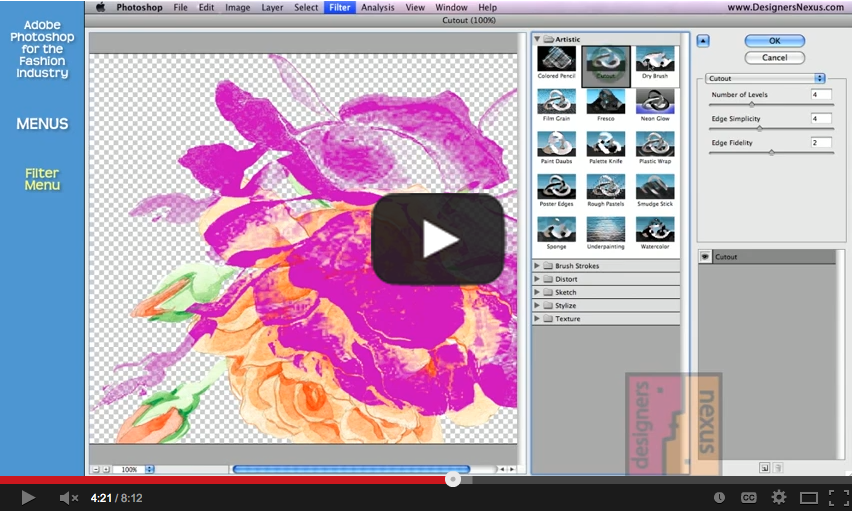Choose the Poster Edges filter thumbnail
This screenshot has height=511, width=852.
pos(556,187)
